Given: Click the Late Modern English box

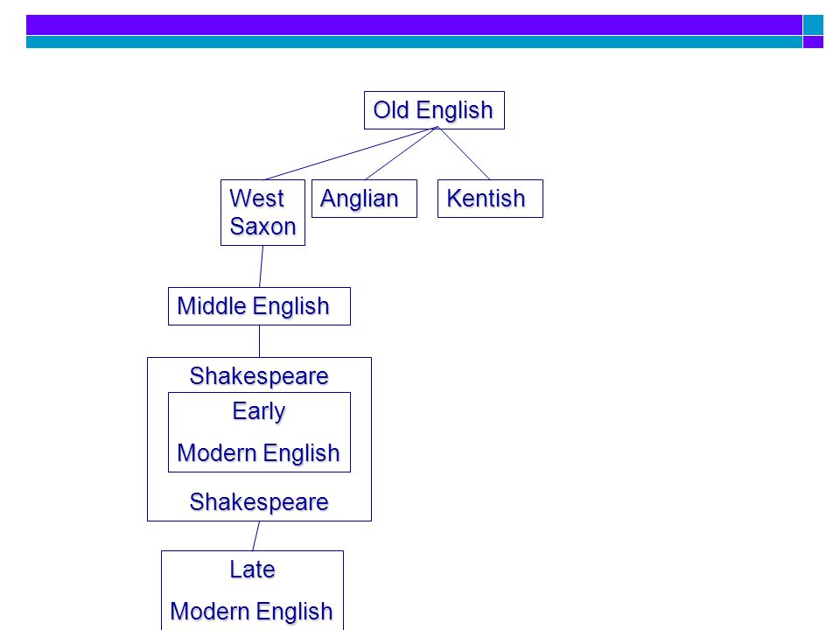Looking at the screenshot, I should click(252, 591).
